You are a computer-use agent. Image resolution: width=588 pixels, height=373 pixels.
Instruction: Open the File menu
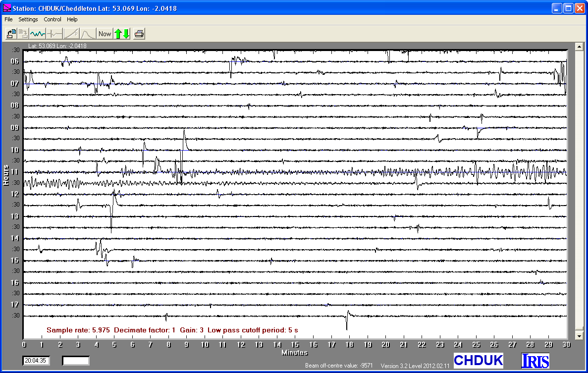pyautogui.click(x=8, y=19)
